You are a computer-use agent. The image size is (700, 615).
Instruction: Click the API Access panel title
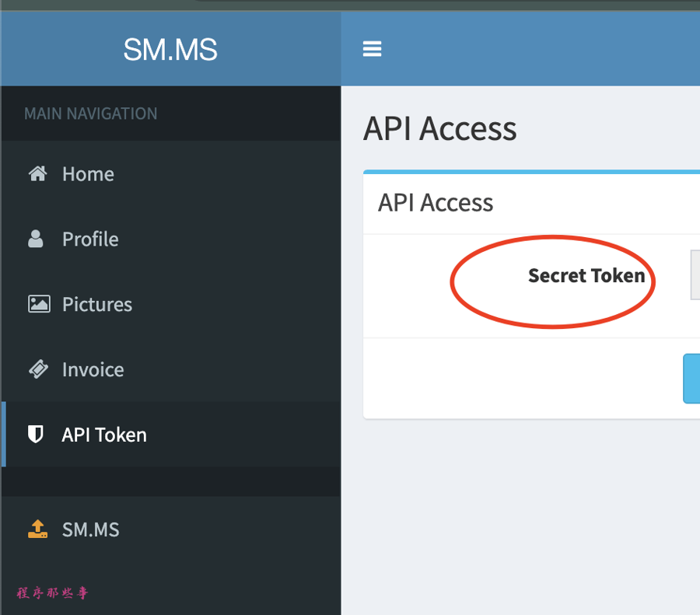[436, 203]
